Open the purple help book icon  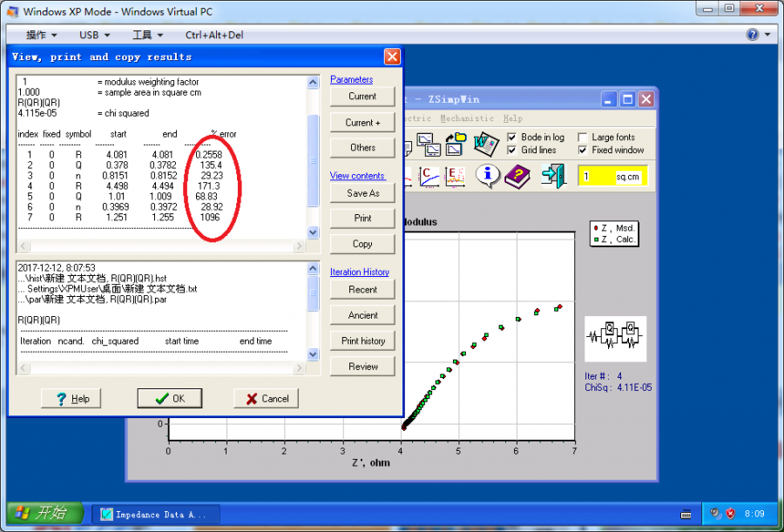pyautogui.click(x=517, y=176)
